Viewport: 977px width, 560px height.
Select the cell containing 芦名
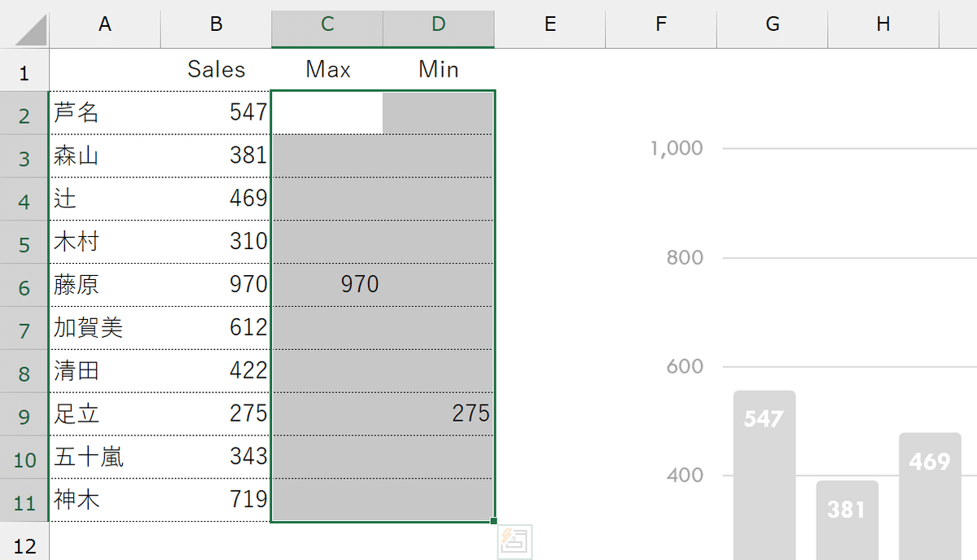coord(105,112)
